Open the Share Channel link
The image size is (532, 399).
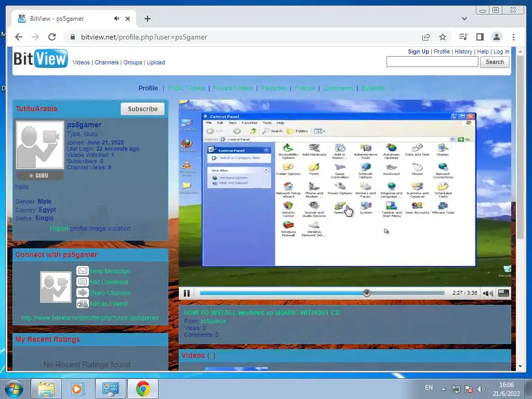point(110,292)
